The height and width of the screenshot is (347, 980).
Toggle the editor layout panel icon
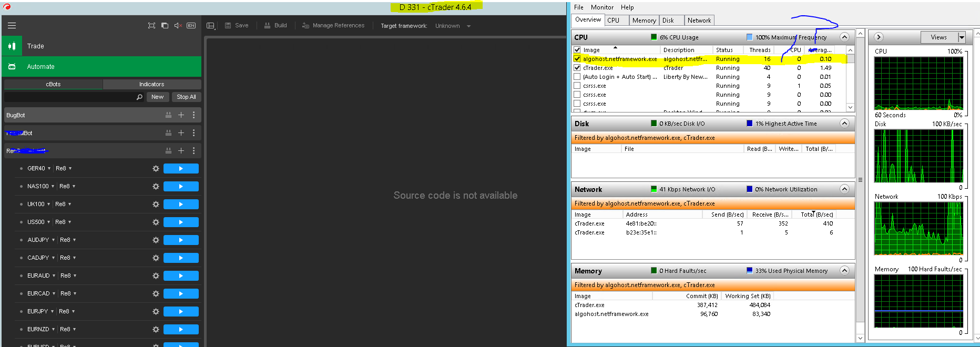click(x=211, y=25)
